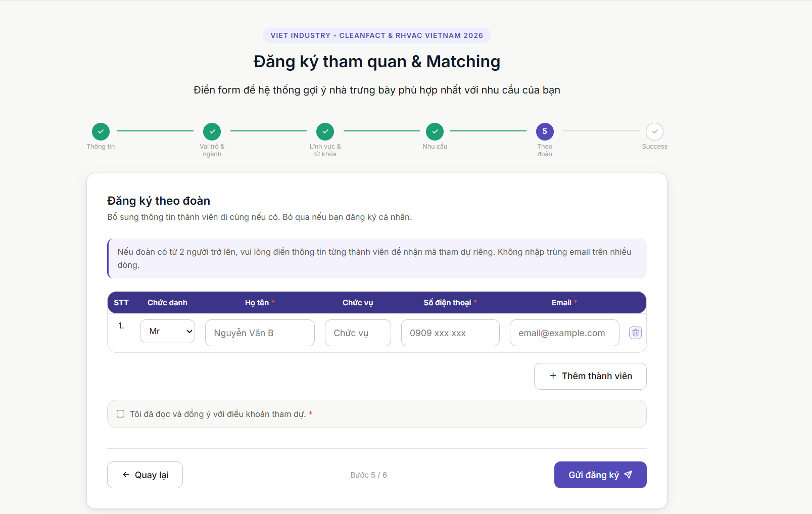Image resolution: width=812 pixels, height=514 pixels.
Task: Select the Nhu cầu step checkmark circle
Action: coord(435,131)
